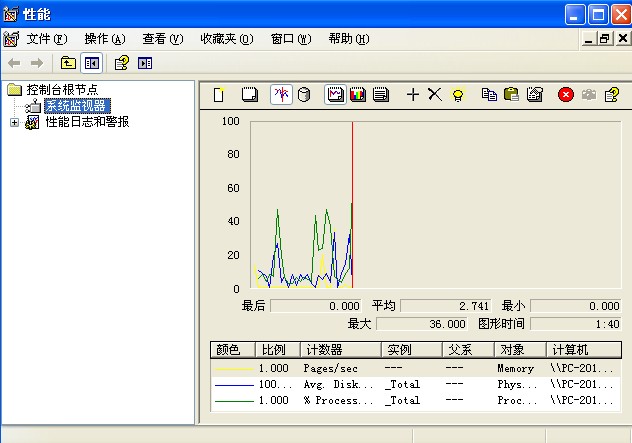Open the 收藏夹(O) menu
Viewport: 632px width, 443px height.
pos(226,39)
